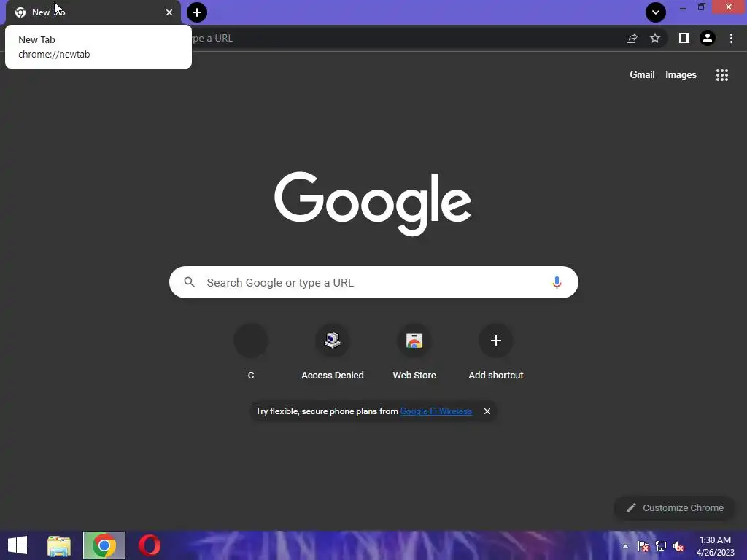Open the Google apps grid

[721, 75]
